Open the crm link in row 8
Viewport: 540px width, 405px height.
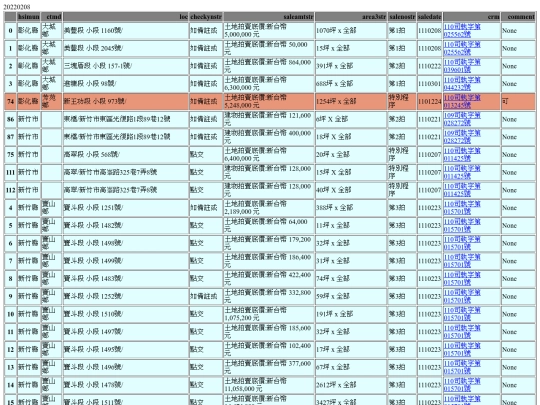tap(462, 279)
